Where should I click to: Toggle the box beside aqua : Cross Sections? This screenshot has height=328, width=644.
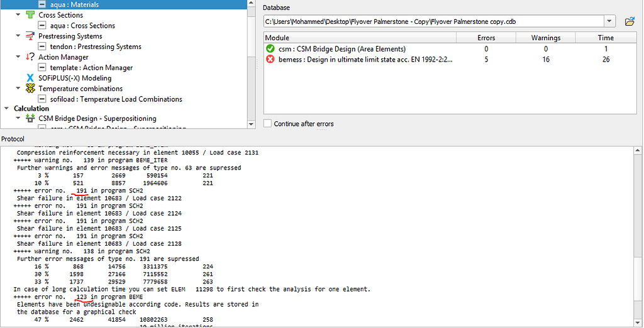click(x=42, y=26)
